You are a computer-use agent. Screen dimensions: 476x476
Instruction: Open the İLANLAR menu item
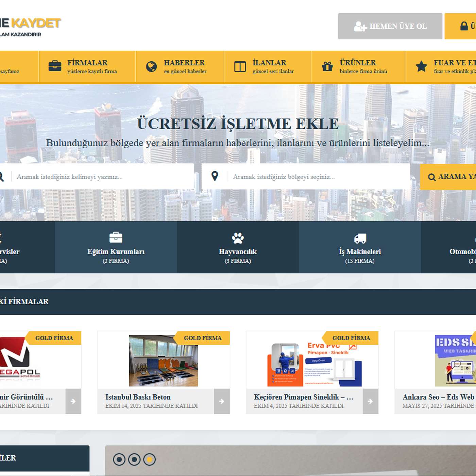tap(268, 67)
